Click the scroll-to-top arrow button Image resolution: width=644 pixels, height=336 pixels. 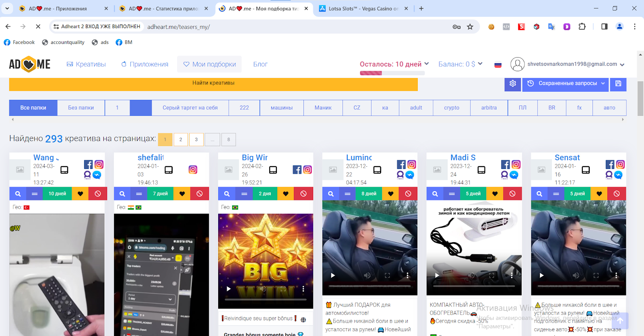(x=620, y=321)
